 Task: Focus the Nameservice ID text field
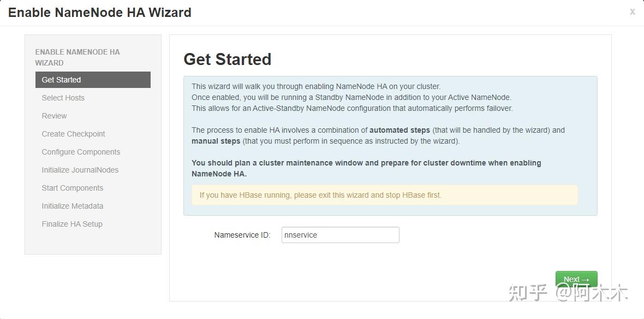coord(340,235)
